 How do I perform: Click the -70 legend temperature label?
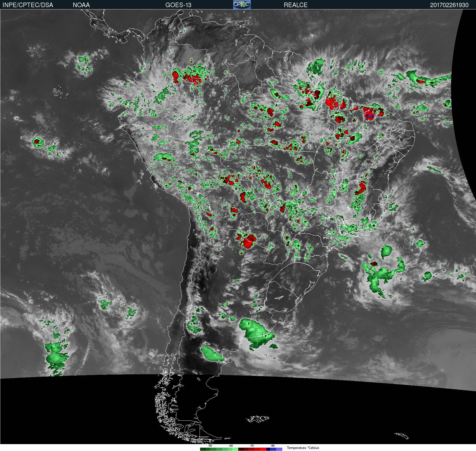pyautogui.click(x=251, y=446)
